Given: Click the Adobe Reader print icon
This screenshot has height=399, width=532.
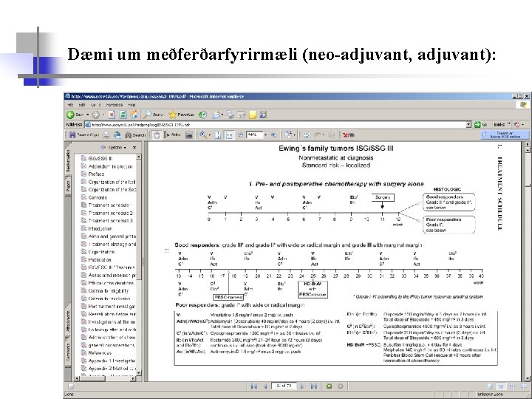Looking at the screenshot, I should [x=106, y=135].
